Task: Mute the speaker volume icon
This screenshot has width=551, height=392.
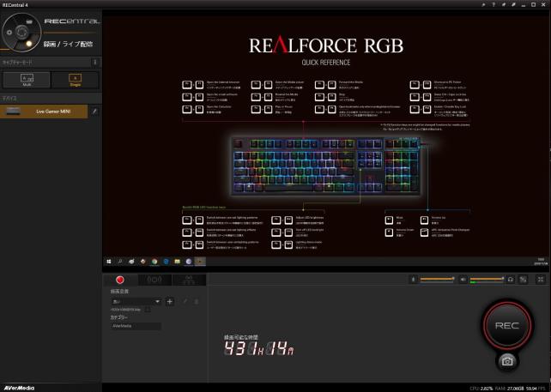Action: (x=463, y=280)
